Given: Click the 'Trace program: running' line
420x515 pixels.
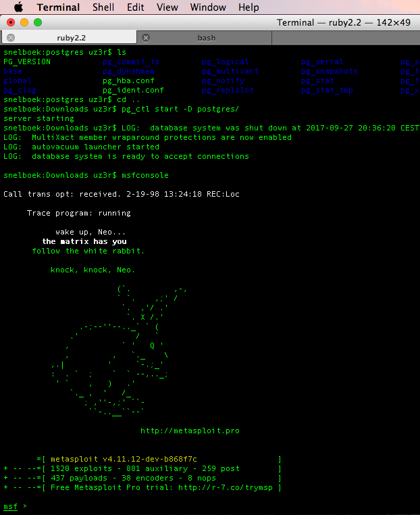Looking at the screenshot, I should tap(79, 213).
